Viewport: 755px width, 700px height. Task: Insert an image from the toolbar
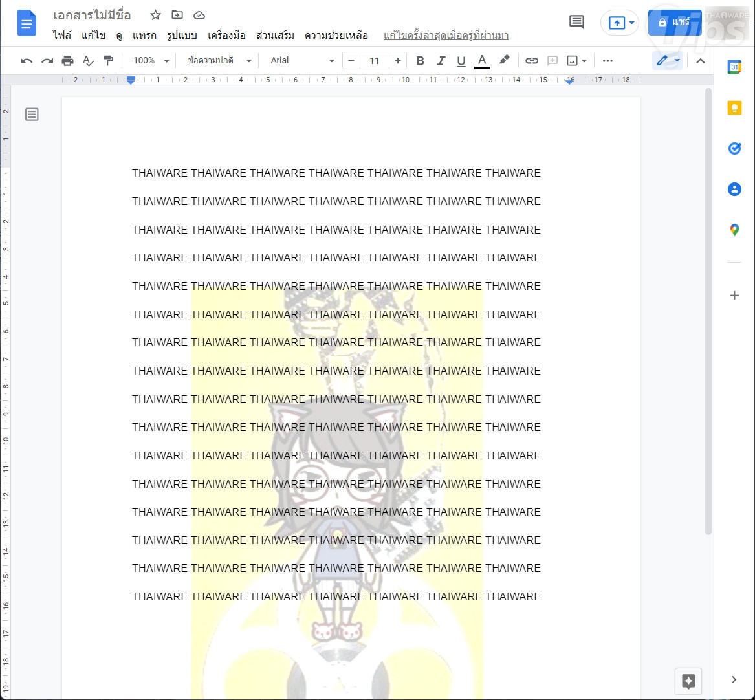572,61
